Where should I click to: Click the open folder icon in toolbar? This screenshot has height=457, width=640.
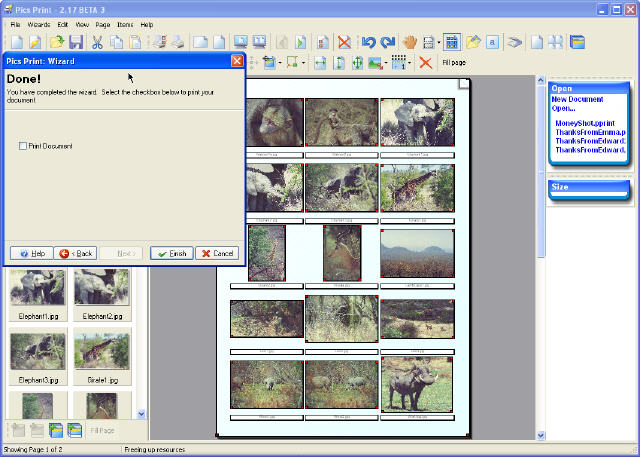(x=57, y=42)
